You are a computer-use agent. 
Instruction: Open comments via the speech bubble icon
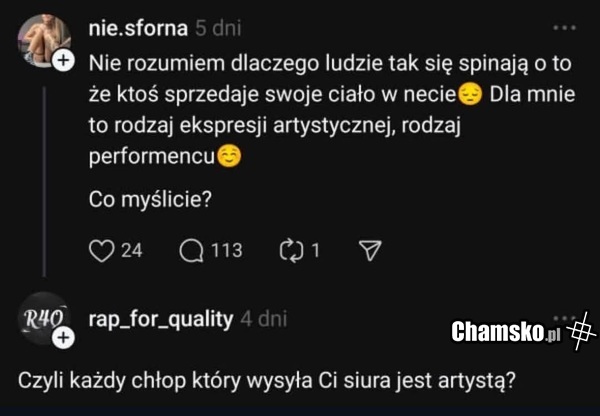(190, 251)
